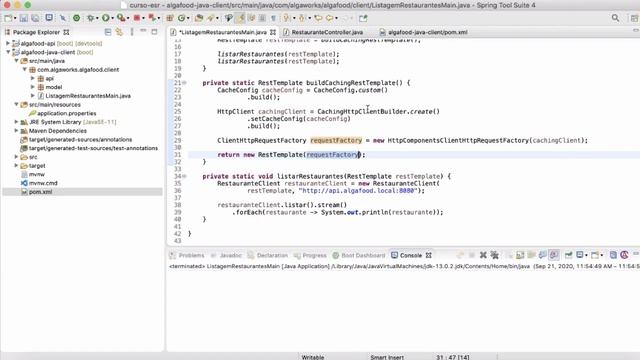Image resolution: width=640 pixels, height=360 pixels.
Task: Click the Run Last Tool coverage icon
Action: (x=121, y=18)
